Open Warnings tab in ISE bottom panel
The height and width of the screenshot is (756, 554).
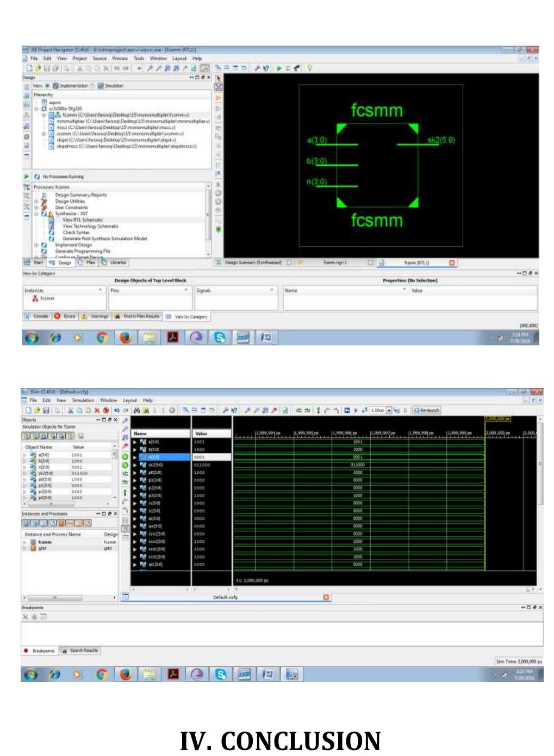[95, 316]
